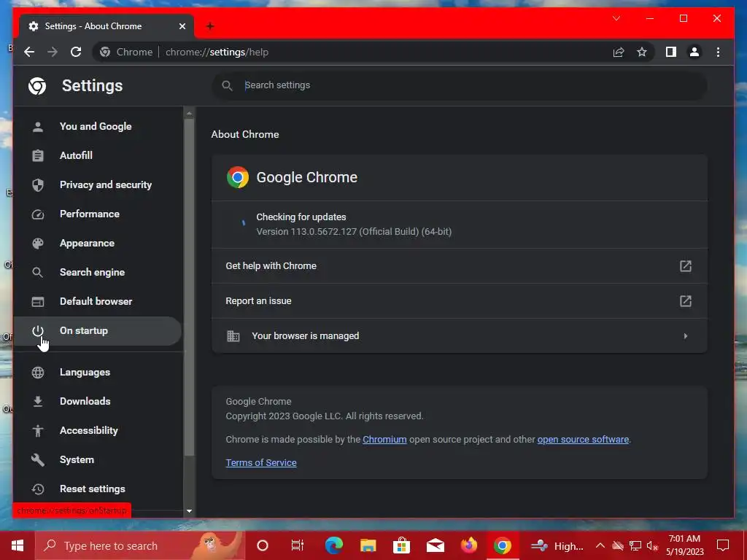The image size is (747, 560).
Task: Open You and Google settings
Action: point(96,126)
